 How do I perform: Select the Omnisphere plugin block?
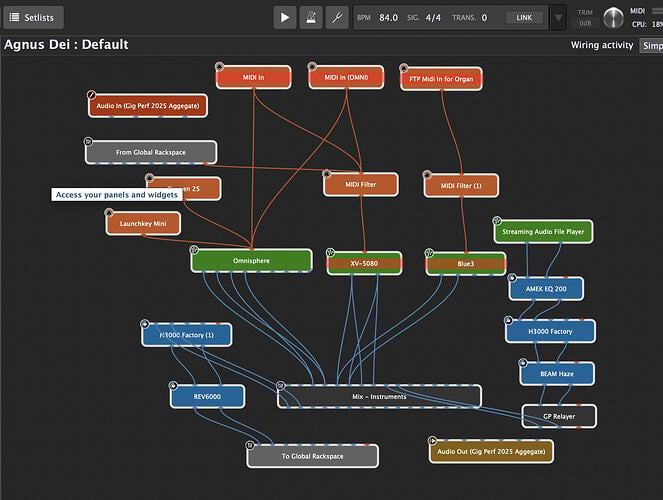[252, 261]
